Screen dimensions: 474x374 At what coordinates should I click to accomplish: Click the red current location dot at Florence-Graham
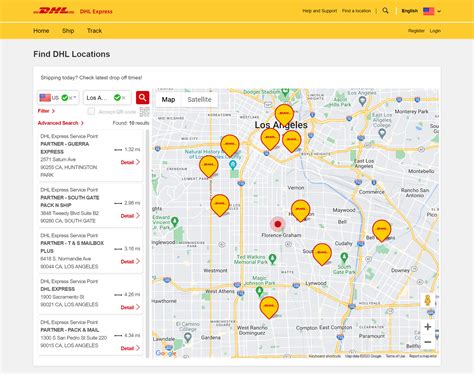click(x=278, y=224)
